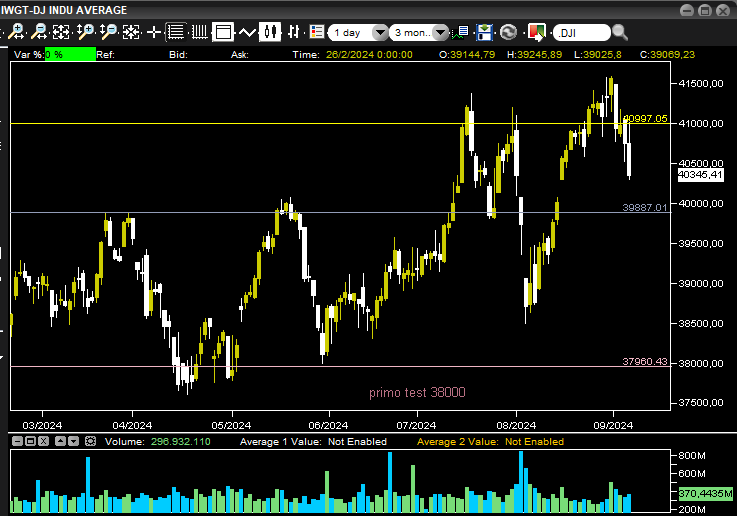
Task: Move volume panel up with the up-arrow button
Action: [x=59, y=441]
